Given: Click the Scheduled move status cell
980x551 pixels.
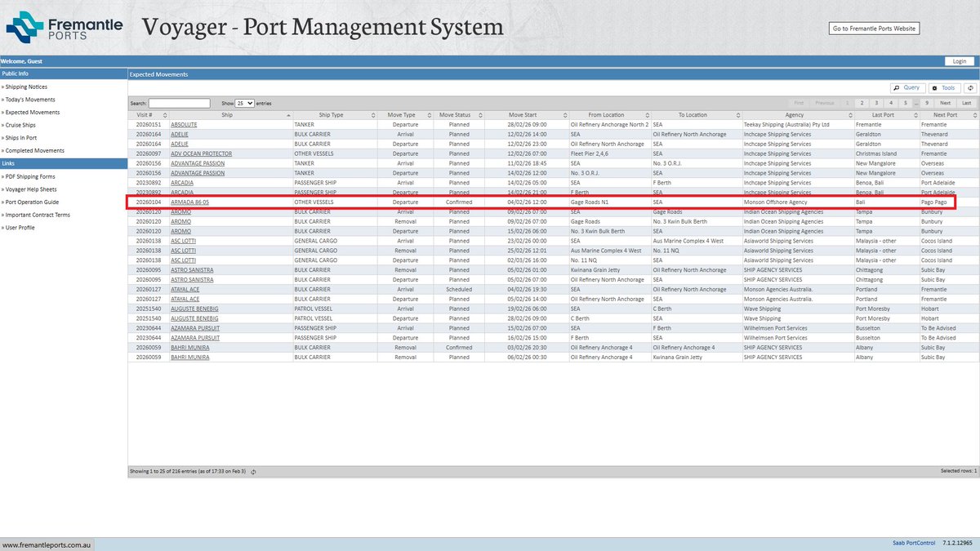Looking at the screenshot, I should pyautogui.click(x=459, y=289).
